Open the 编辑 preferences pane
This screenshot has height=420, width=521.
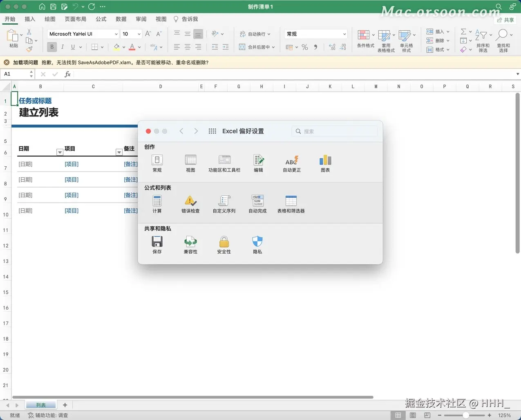(258, 163)
